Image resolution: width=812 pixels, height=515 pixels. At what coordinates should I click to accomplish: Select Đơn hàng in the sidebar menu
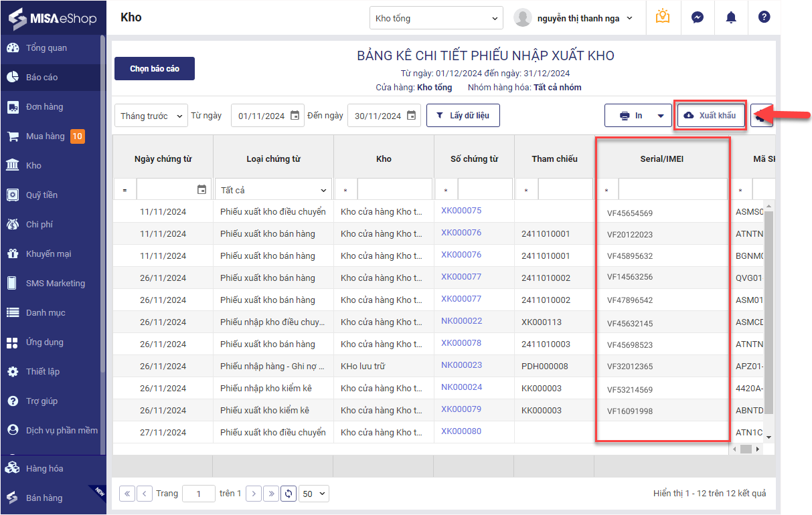[44, 107]
